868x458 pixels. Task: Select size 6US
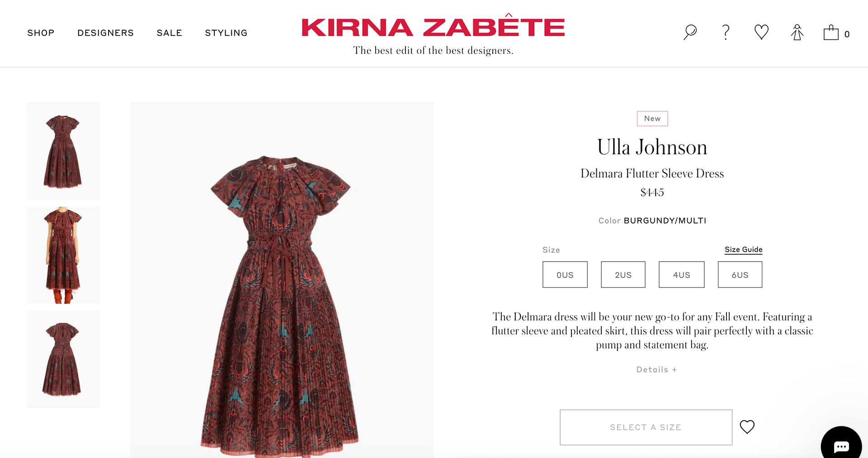click(x=740, y=274)
